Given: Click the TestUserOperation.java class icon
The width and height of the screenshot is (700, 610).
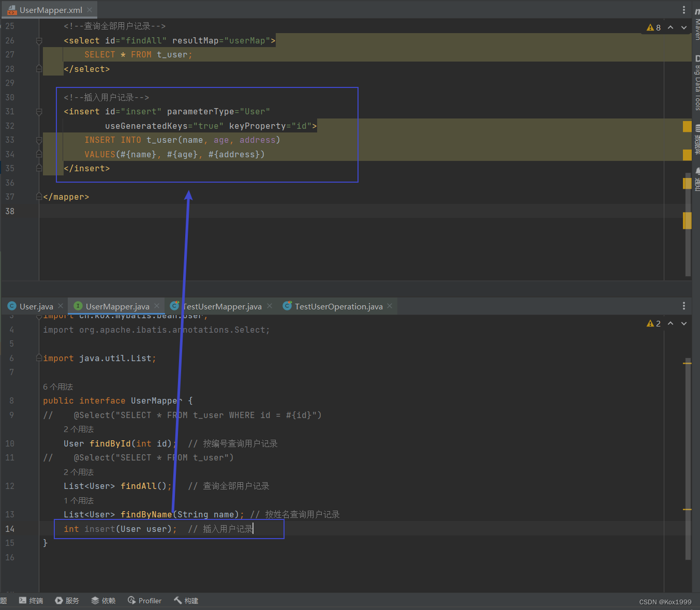Looking at the screenshot, I should (287, 306).
